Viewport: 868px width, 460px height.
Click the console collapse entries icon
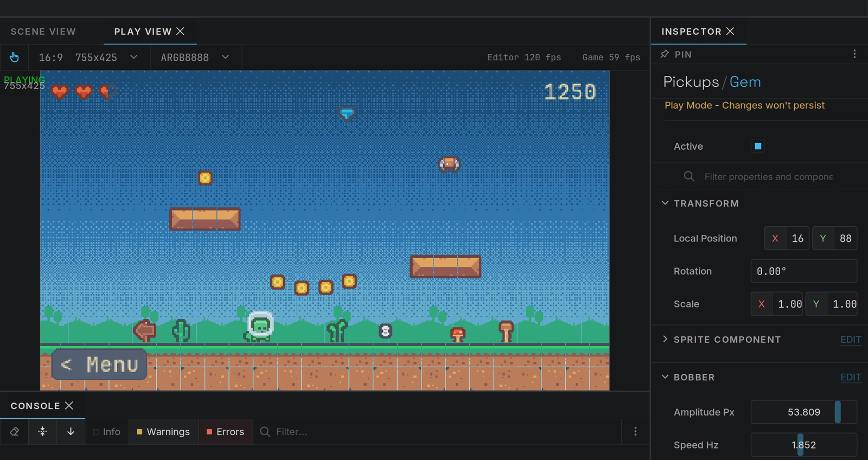(43, 432)
